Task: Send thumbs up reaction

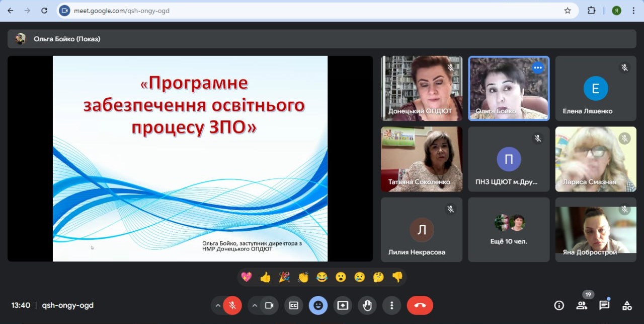Action: (x=266, y=277)
